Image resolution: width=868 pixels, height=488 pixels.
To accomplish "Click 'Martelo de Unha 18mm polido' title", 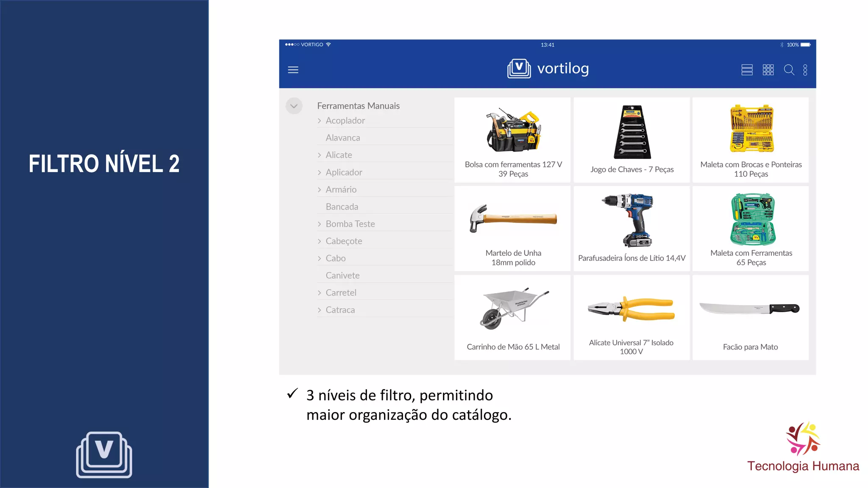I will pos(513,258).
